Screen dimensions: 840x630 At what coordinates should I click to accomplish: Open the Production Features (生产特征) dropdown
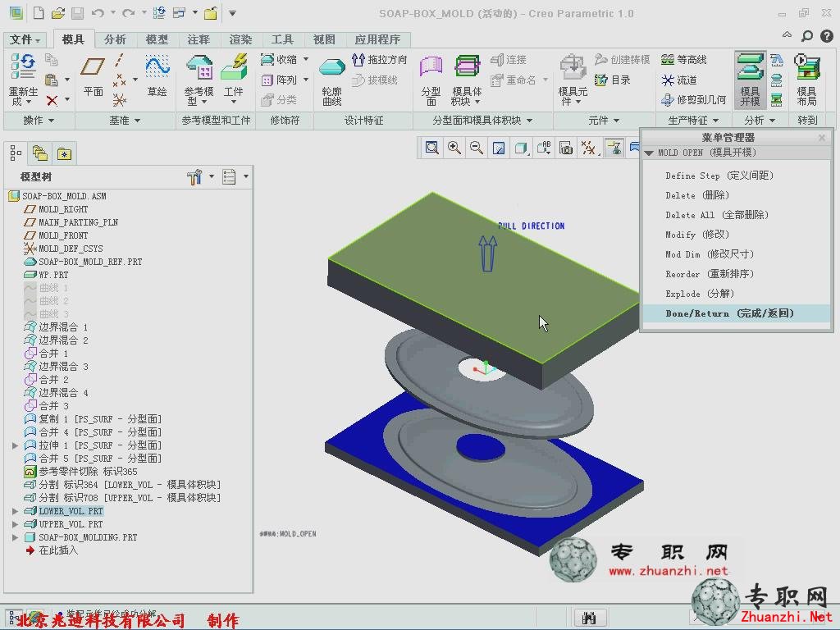point(693,120)
